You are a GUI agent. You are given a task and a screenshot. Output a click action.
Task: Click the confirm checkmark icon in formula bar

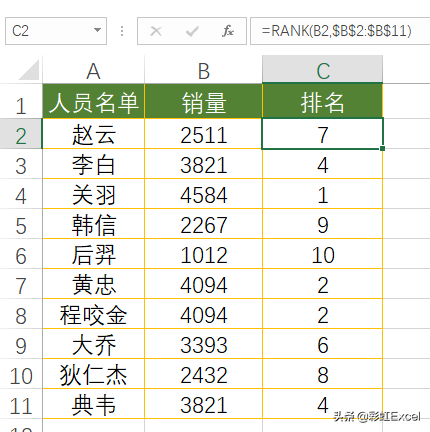[x=192, y=31]
